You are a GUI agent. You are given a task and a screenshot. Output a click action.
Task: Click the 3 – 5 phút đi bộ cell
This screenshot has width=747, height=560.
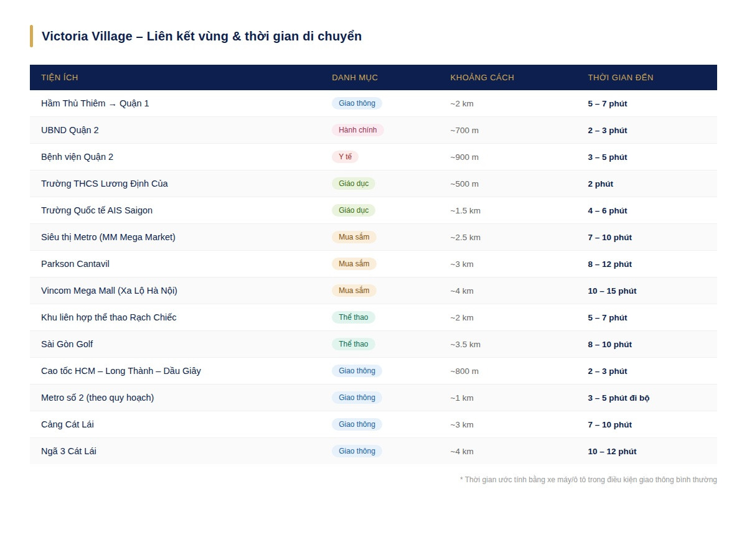tap(618, 398)
